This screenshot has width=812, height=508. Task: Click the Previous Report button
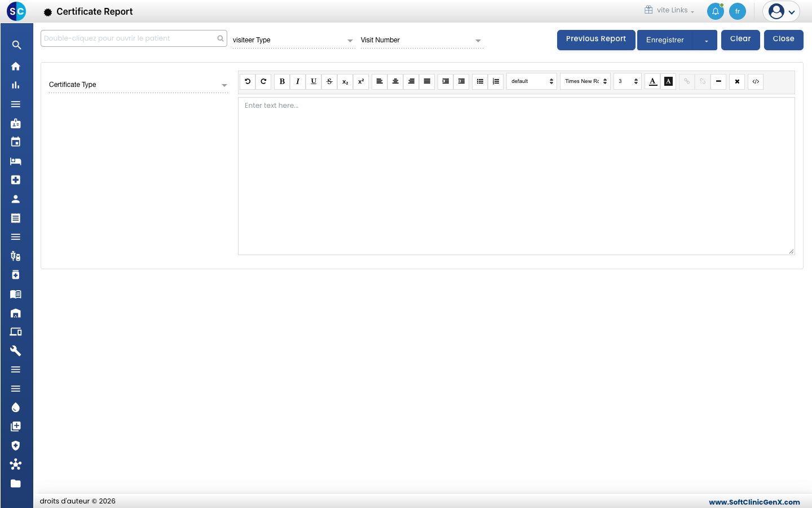[596, 40]
